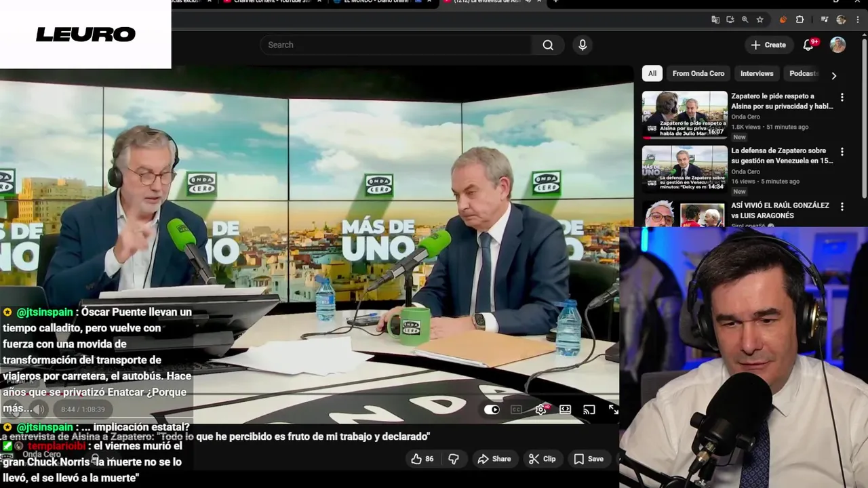Viewport: 868px width, 488px height.
Task: Open the browser three-dot menu
Action: tap(857, 20)
